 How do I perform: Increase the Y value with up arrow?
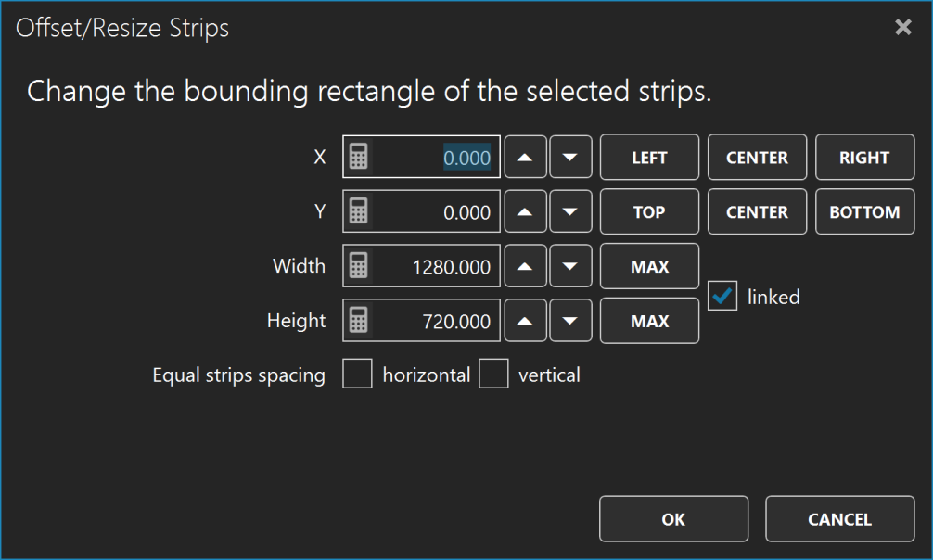pos(525,211)
